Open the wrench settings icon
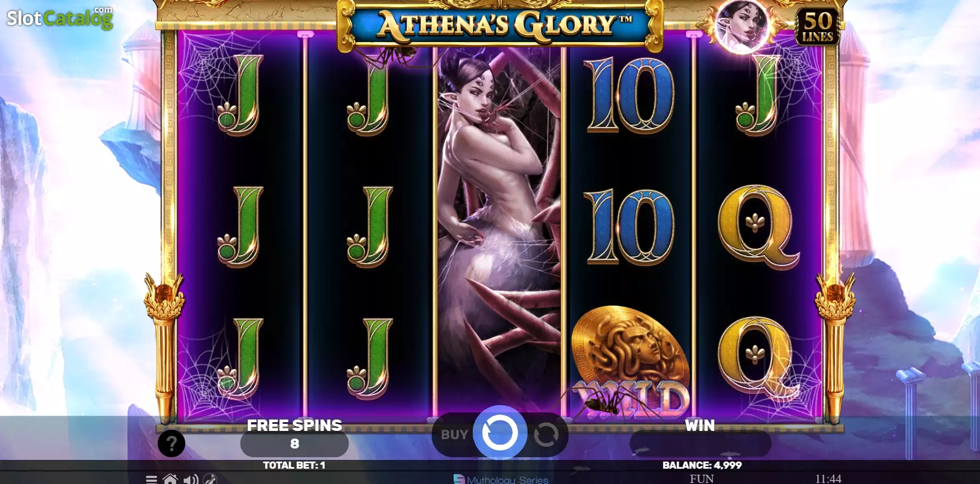 [210, 480]
